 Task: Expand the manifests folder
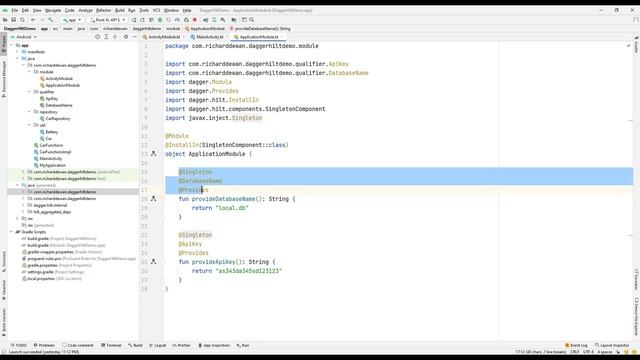[18, 52]
